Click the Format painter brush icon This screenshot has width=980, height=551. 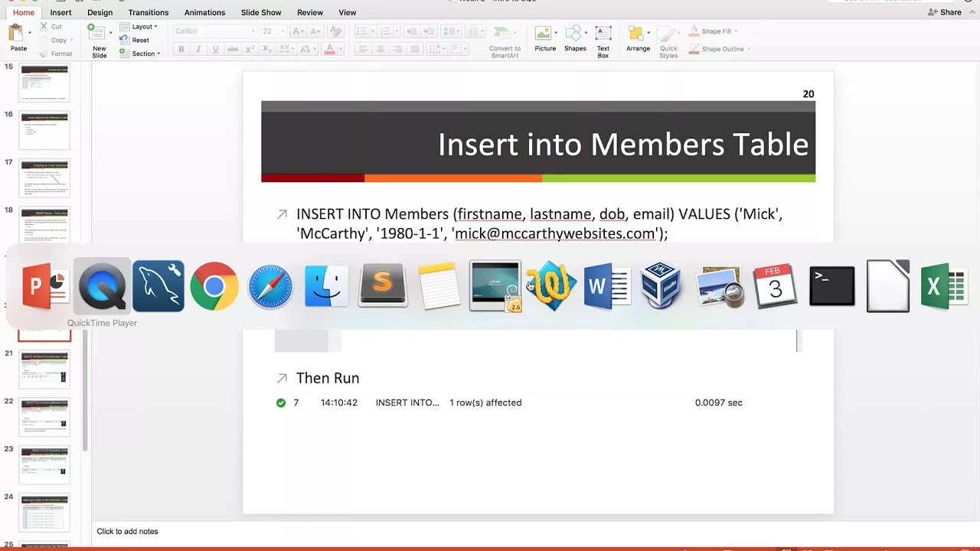pos(44,54)
